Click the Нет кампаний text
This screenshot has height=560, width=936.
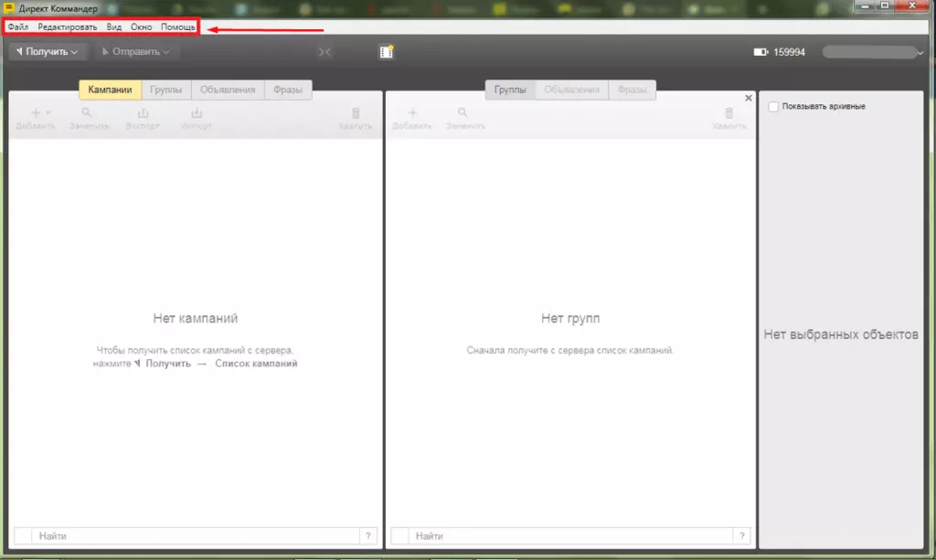tap(196, 319)
